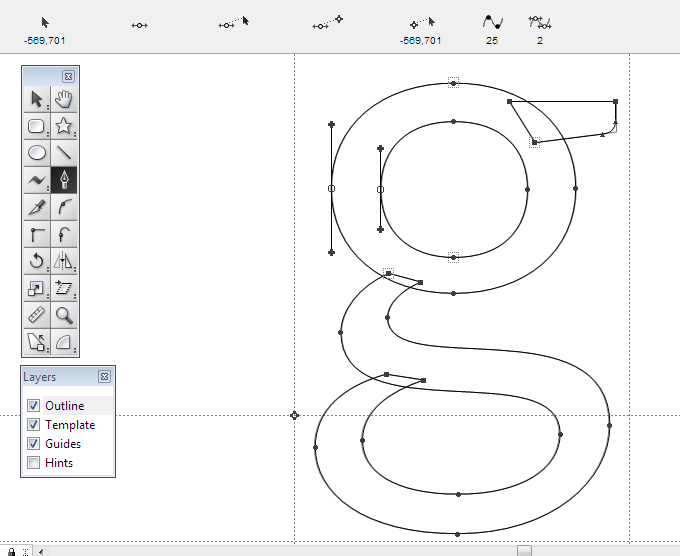Image resolution: width=680 pixels, height=556 pixels.
Task: Choose the Flip mirror tool
Action: (x=64, y=261)
